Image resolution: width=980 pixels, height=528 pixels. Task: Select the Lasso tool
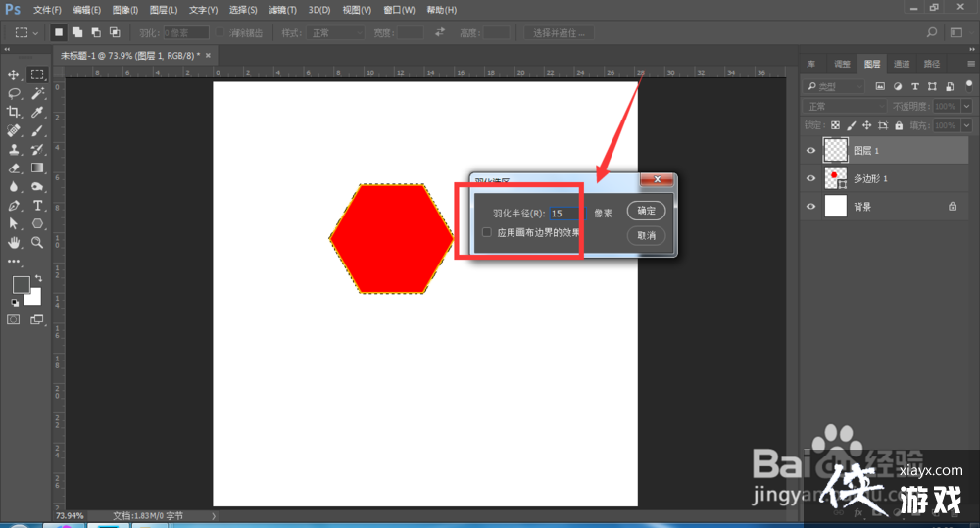click(15, 93)
